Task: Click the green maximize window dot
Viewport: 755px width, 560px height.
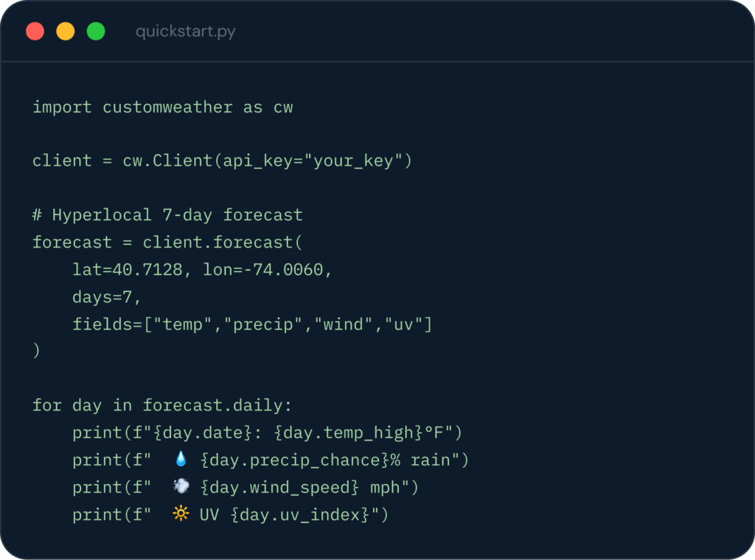Action: [x=96, y=31]
